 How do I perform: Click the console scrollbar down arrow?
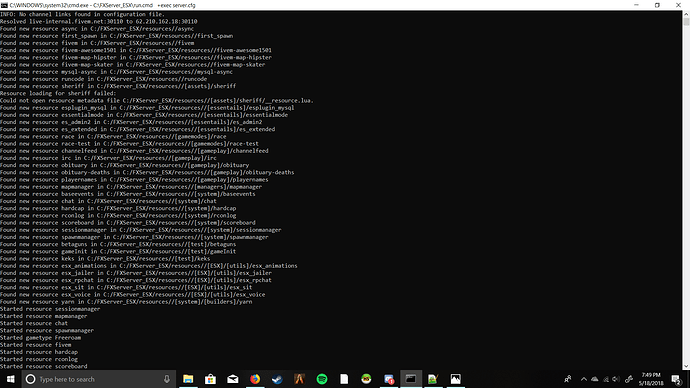[x=686, y=366]
